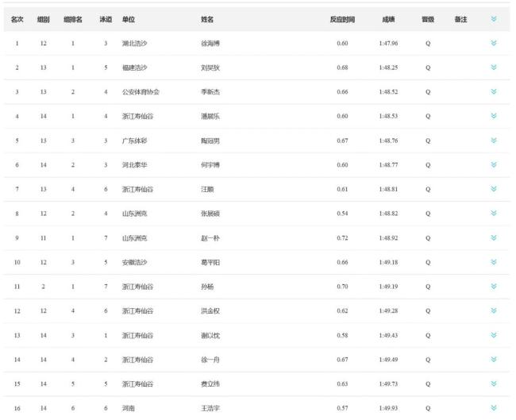Click the name 王浩宇
This screenshot has height=420, width=516.
pyautogui.click(x=210, y=408)
